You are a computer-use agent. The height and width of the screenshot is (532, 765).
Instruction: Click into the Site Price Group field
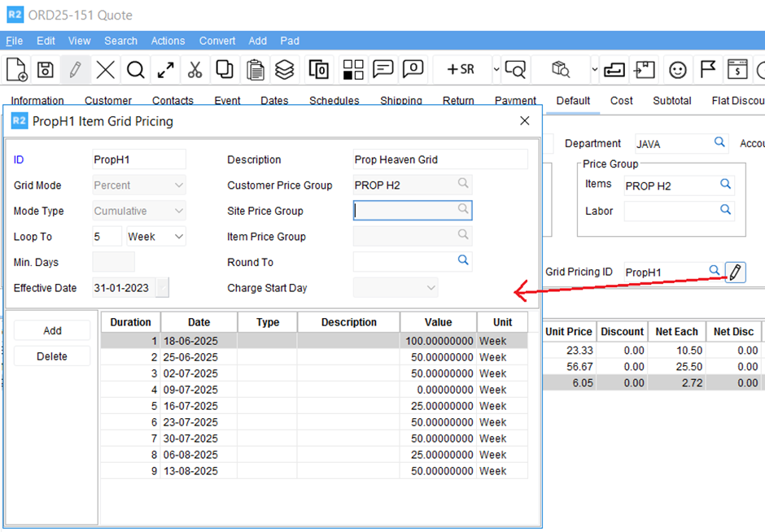tap(404, 211)
